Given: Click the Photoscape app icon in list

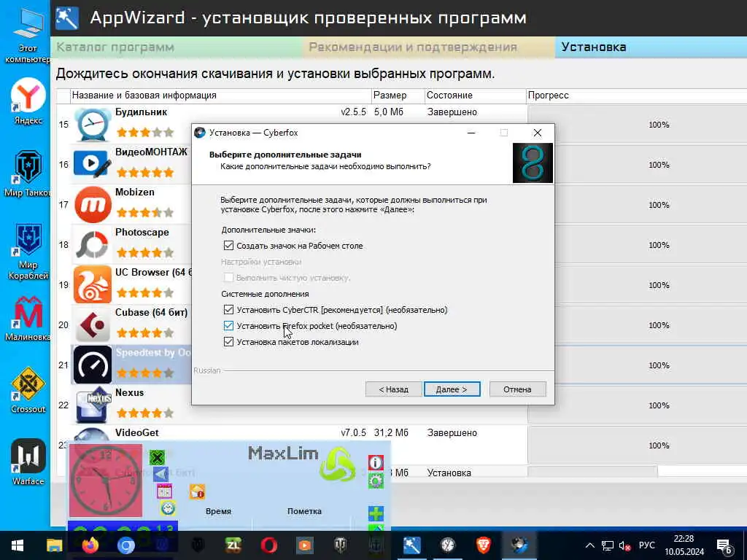Looking at the screenshot, I should [93, 245].
